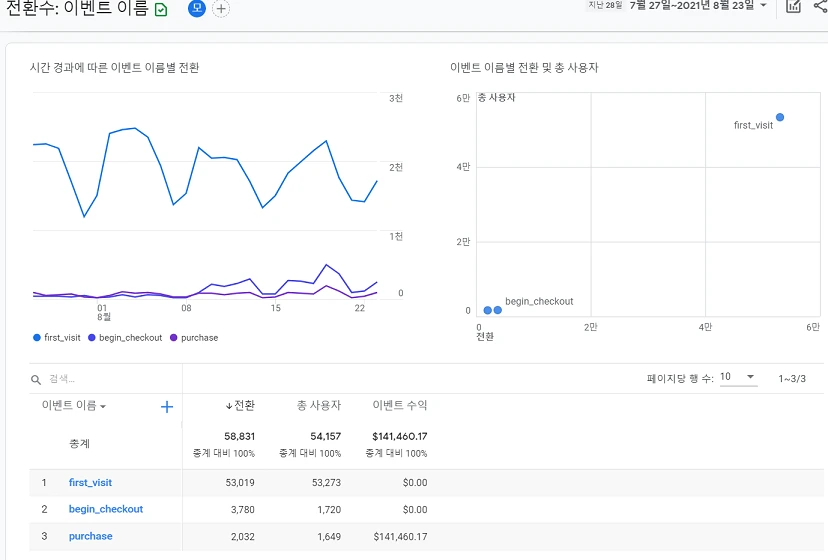828x560 pixels.
Task: Click the first_visit conversions value 53,019
Action: tap(240, 482)
